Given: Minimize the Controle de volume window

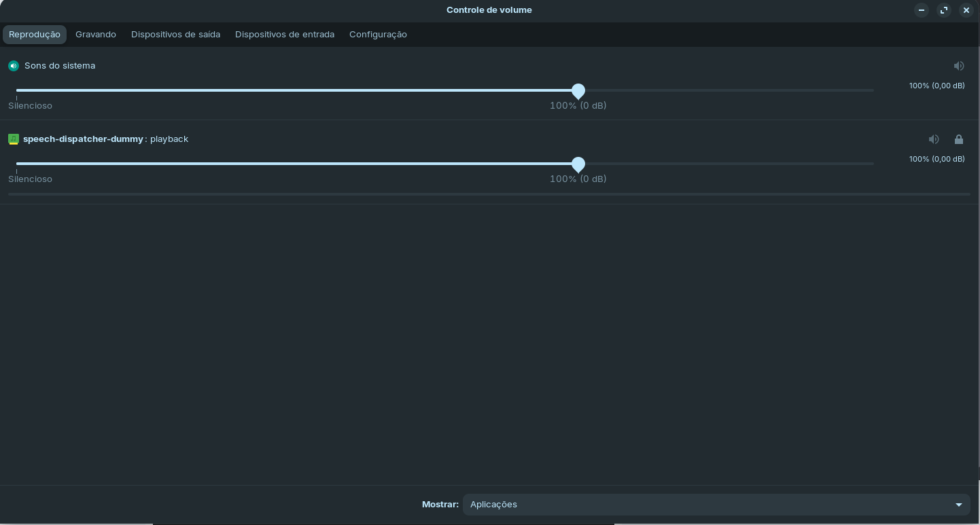Looking at the screenshot, I should [922, 10].
